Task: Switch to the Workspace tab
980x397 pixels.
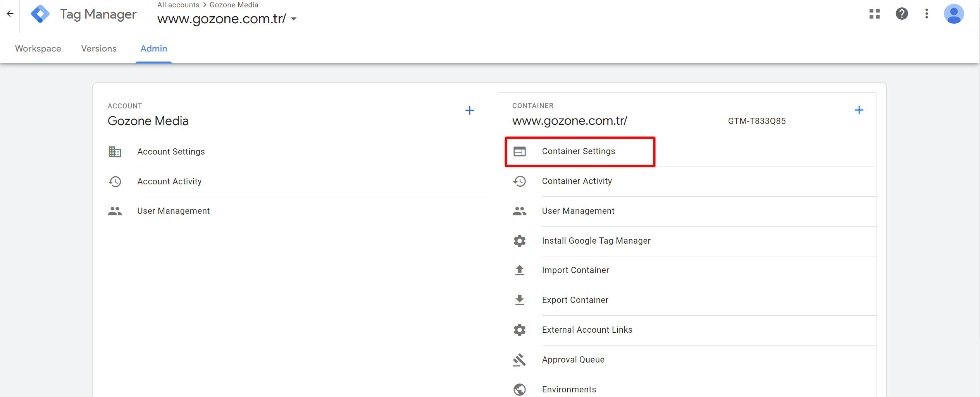Action: pos(38,49)
